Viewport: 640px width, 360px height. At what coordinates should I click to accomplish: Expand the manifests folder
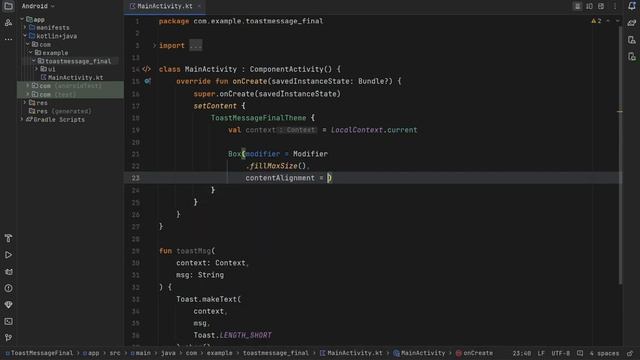click(x=25, y=27)
